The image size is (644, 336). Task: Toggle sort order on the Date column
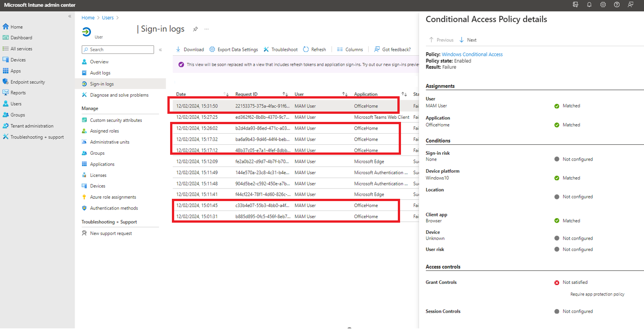tap(226, 94)
